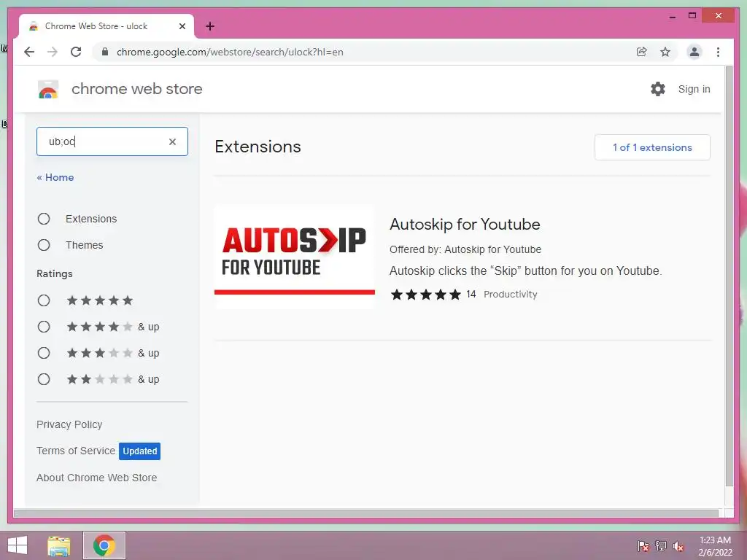Open About Chrome Web Store
Image resolution: width=747 pixels, height=560 pixels.
tap(97, 478)
